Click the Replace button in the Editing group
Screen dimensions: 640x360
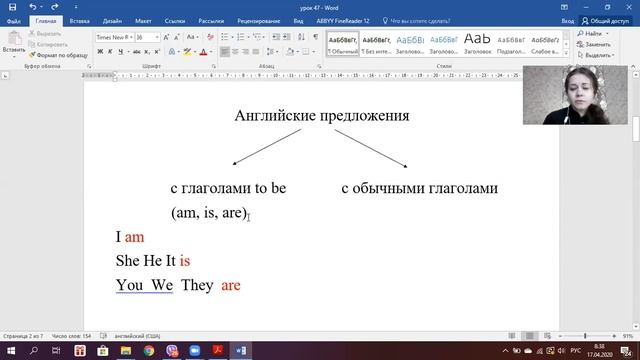[594, 44]
